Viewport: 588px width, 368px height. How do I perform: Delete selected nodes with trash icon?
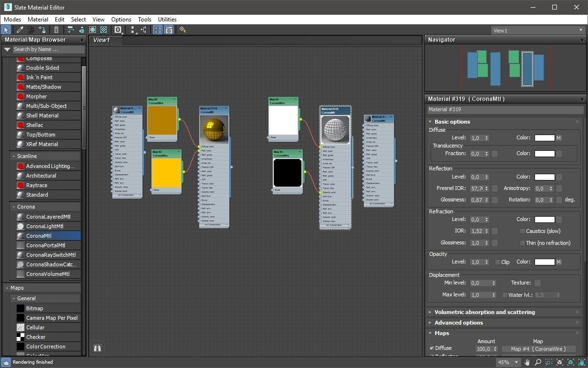pos(56,30)
